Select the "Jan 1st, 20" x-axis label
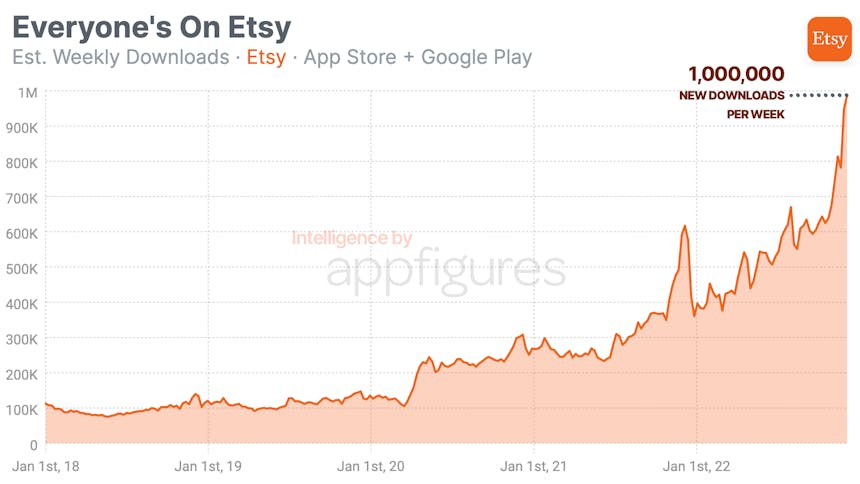 pyautogui.click(x=370, y=466)
